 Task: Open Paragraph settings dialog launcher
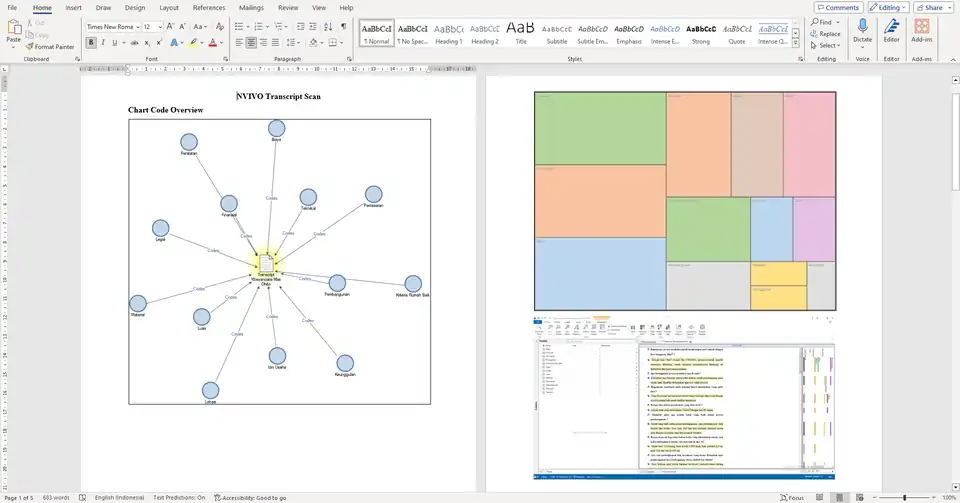(350, 59)
